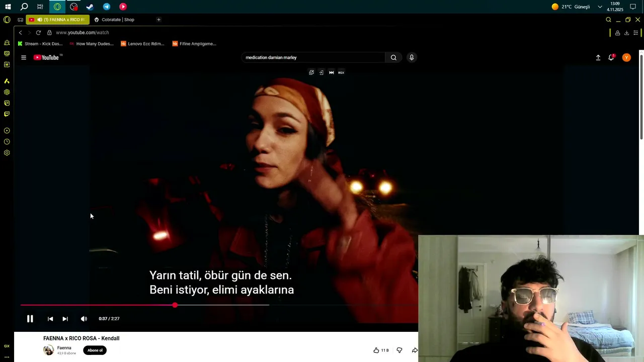The width and height of the screenshot is (644, 362).
Task: Dislike the video with thumbs-down
Action: [399, 350]
